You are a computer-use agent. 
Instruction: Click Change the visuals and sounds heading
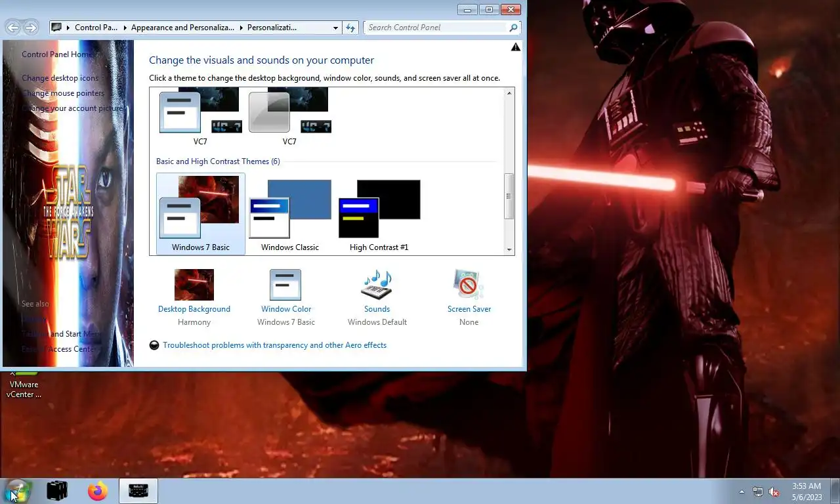(261, 60)
